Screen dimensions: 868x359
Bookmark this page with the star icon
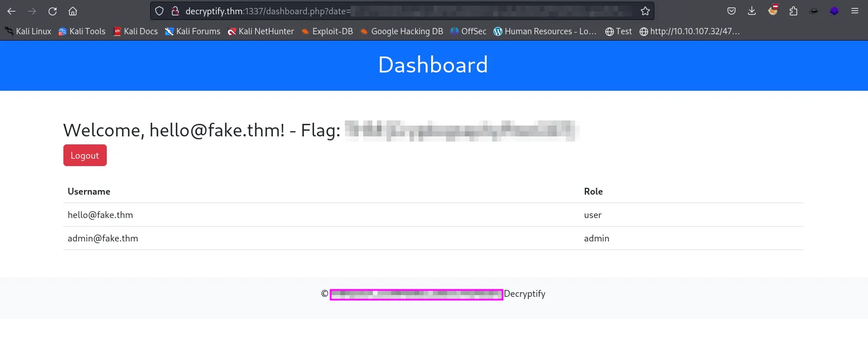[x=645, y=11]
